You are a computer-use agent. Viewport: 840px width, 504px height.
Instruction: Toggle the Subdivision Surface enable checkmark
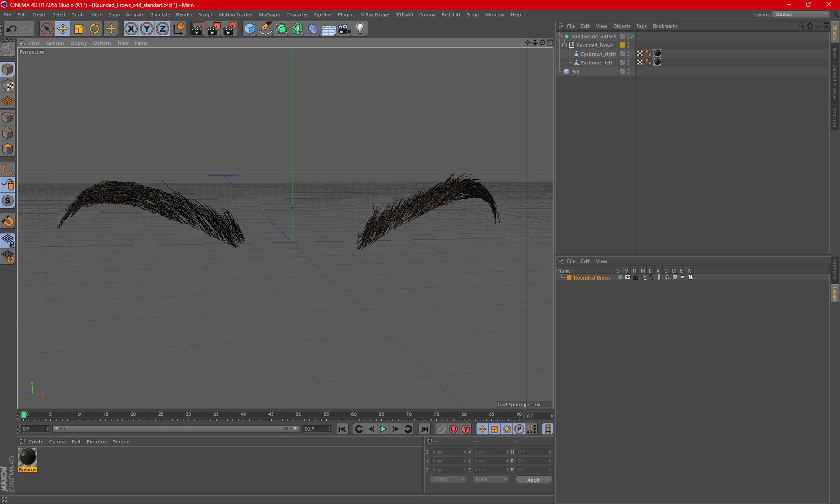632,36
